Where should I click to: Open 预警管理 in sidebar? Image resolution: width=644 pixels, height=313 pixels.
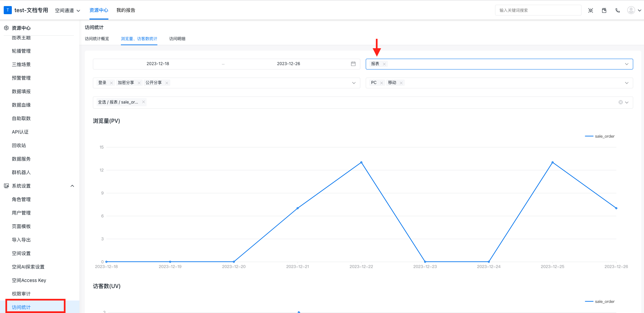coord(21,78)
